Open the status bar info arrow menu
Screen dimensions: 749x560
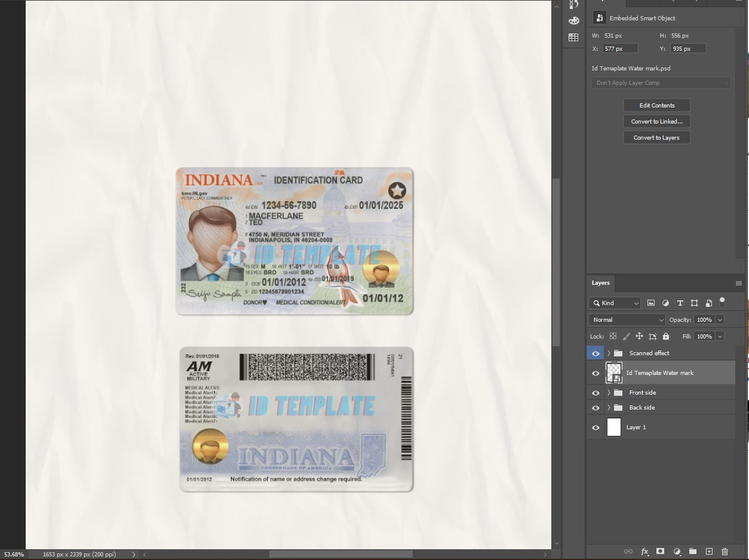pyautogui.click(x=134, y=555)
